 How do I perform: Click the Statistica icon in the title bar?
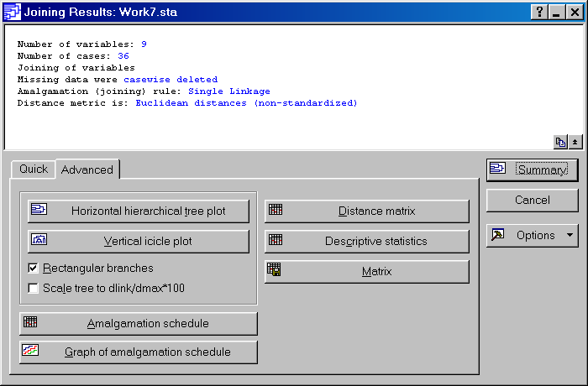tap(12, 12)
